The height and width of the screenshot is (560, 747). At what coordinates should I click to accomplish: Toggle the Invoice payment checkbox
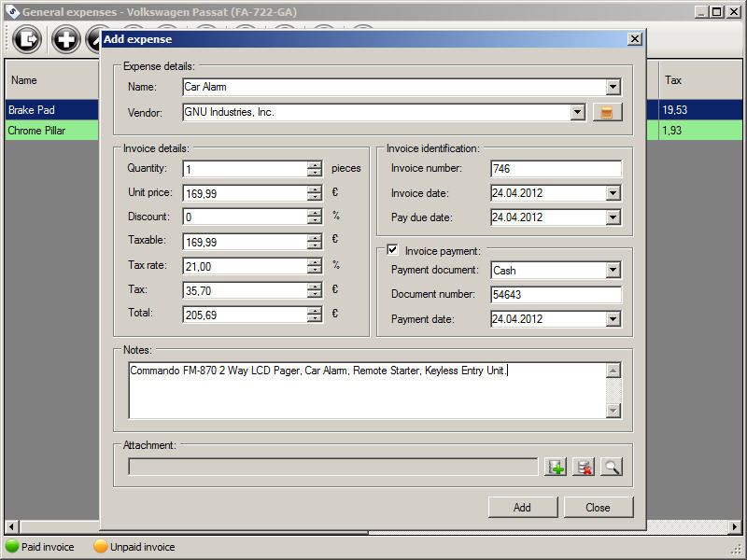point(393,250)
